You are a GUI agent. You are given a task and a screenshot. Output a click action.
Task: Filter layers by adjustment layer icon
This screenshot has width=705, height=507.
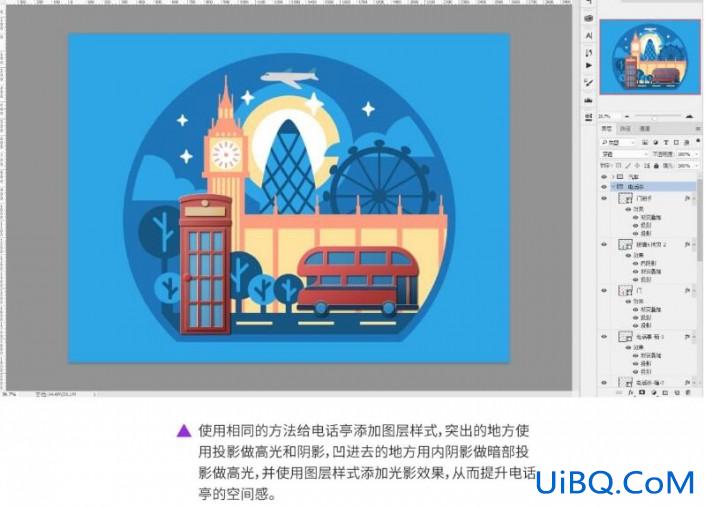pos(655,142)
